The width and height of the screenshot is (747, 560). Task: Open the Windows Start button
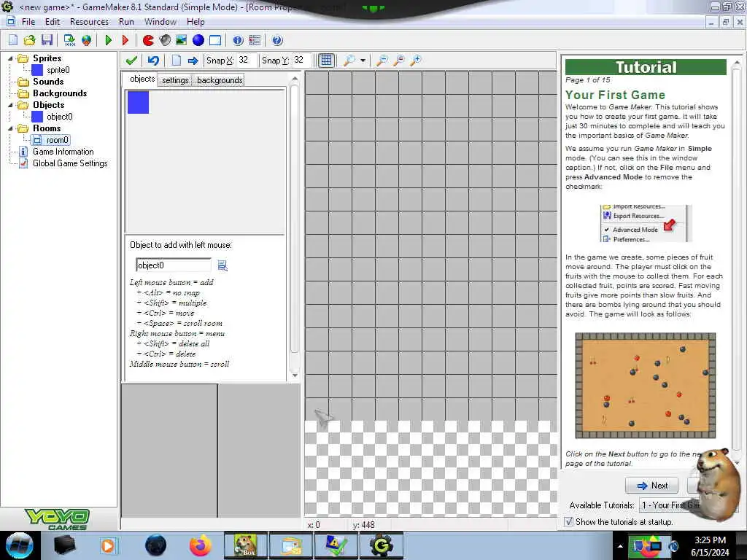(x=20, y=545)
